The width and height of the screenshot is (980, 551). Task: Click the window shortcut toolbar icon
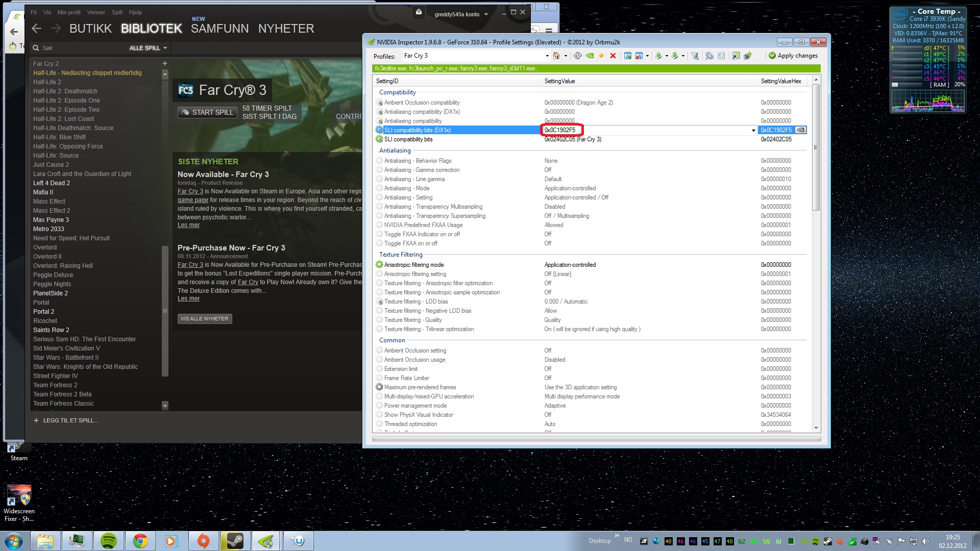click(736, 56)
